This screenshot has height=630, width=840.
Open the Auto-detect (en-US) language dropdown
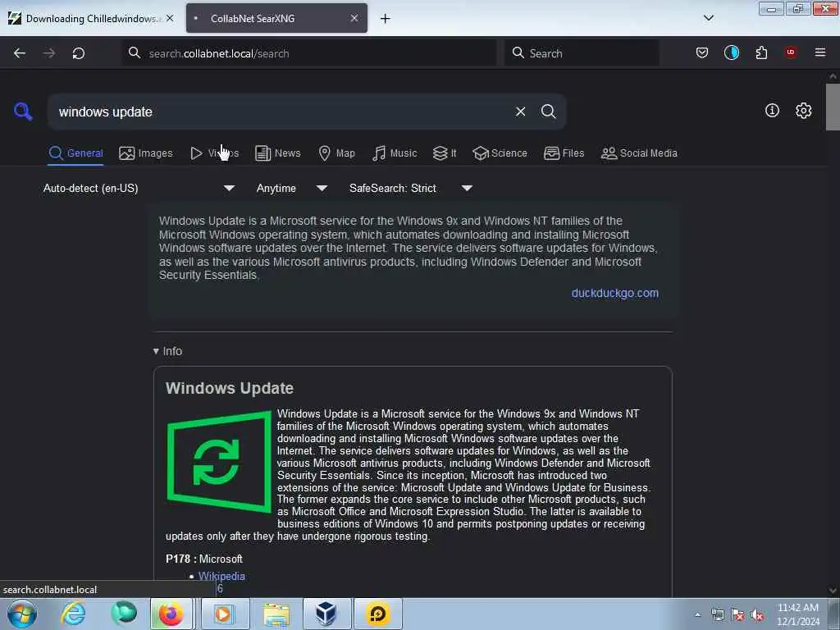click(x=139, y=188)
